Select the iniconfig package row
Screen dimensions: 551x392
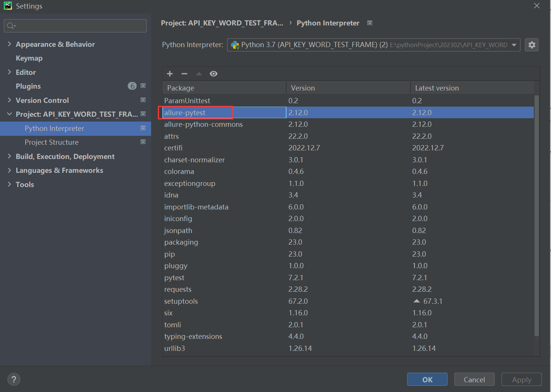[348, 218]
